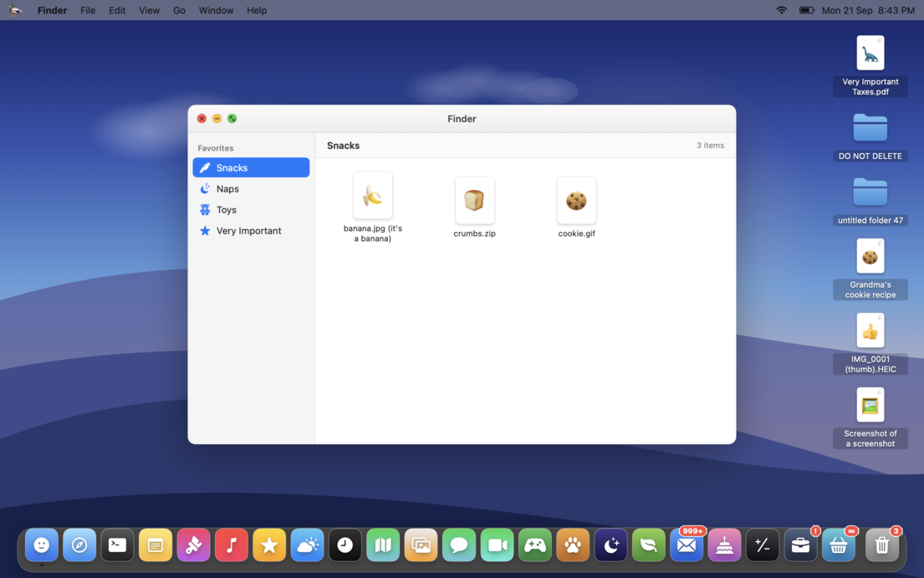This screenshot has height=578, width=924.
Task: Click the Snacks folder heading
Action: pyautogui.click(x=343, y=146)
